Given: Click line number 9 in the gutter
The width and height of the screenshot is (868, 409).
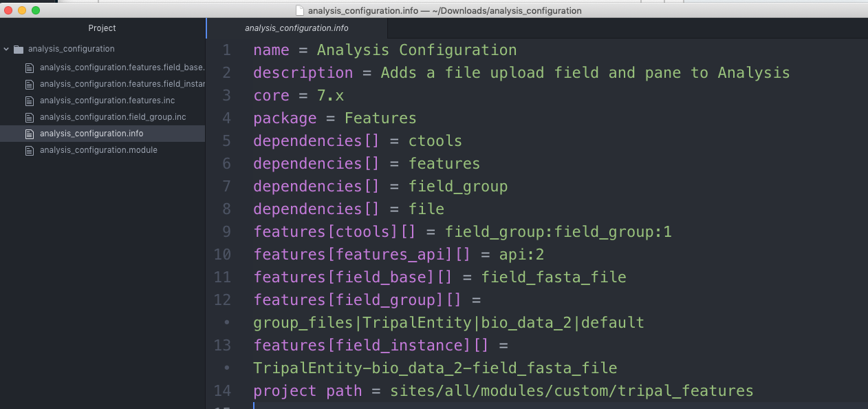Looking at the screenshot, I should click(227, 232).
